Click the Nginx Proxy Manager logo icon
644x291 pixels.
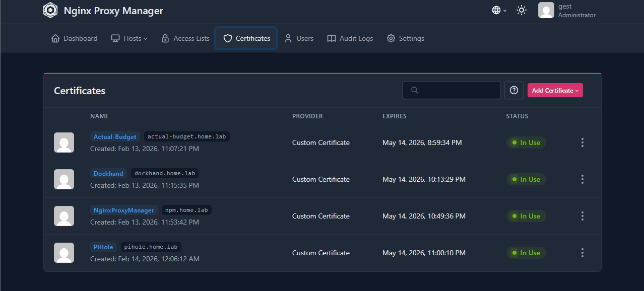click(50, 10)
